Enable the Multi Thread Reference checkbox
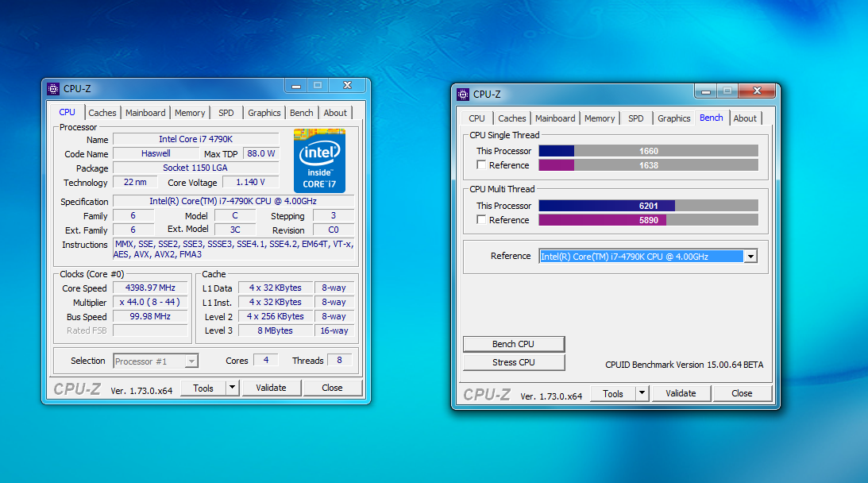868x483 pixels. pos(481,220)
